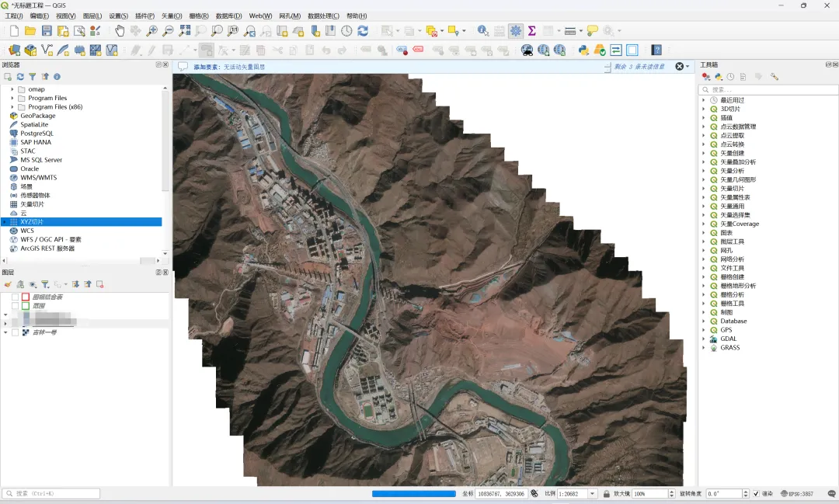Expand the omap folder in Browser
Screen dimensions: 839x504
pyautogui.click(x=12, y=89)
